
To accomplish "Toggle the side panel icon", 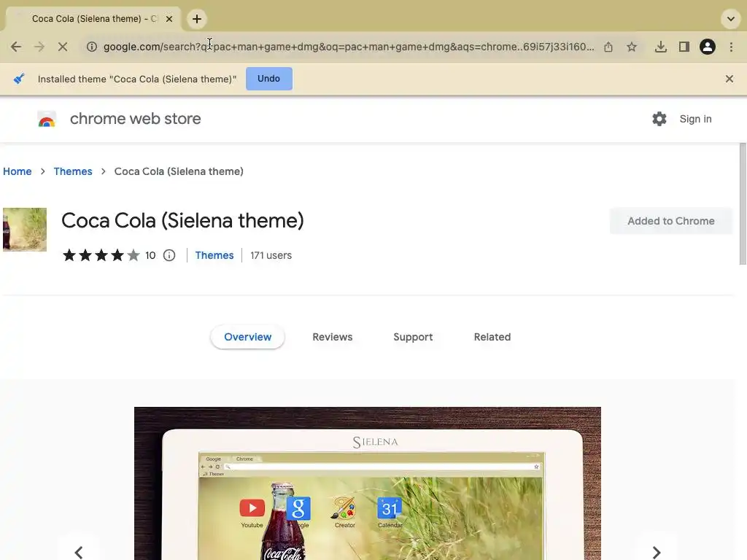I will click(x=684, y=47).
